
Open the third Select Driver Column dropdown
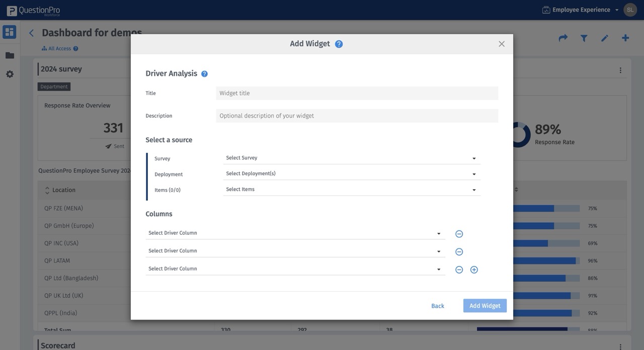click(295, 269)
